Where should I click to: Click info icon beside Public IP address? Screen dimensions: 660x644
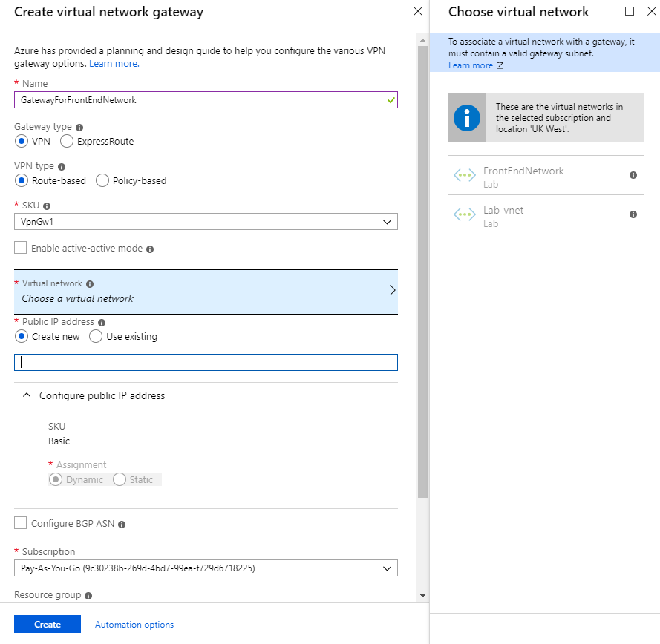tap(102, 323)
